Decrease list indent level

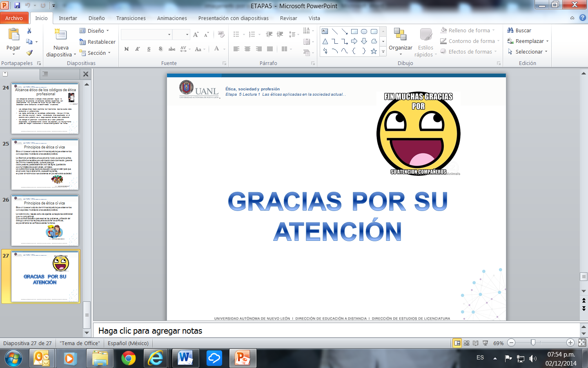(x=269, y=34)
